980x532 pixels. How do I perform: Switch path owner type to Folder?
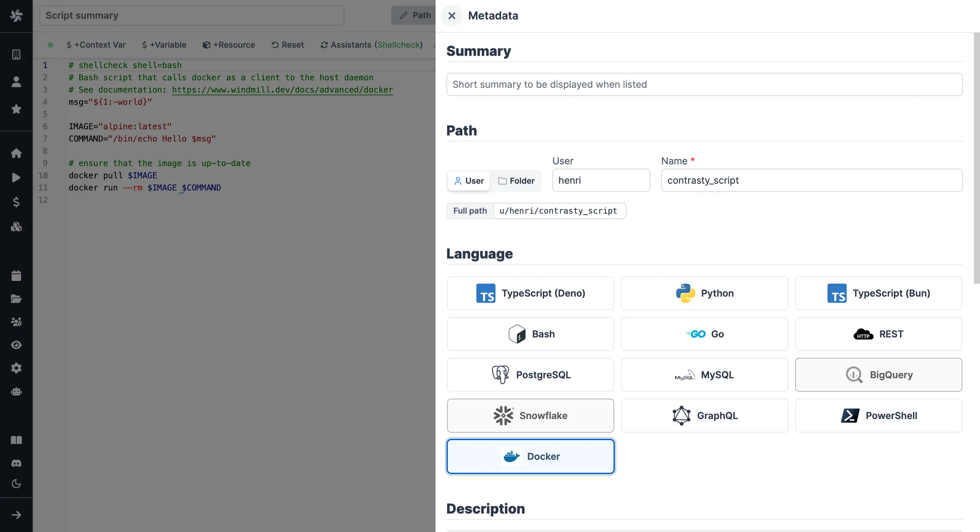point(516,181)
